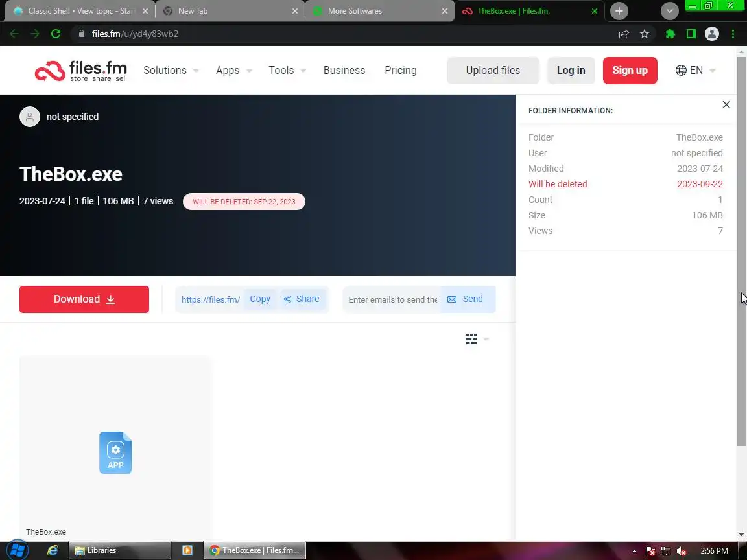Screen dimensions: 747x560
Task: Click the red Download button
Action: coord(84,299)
